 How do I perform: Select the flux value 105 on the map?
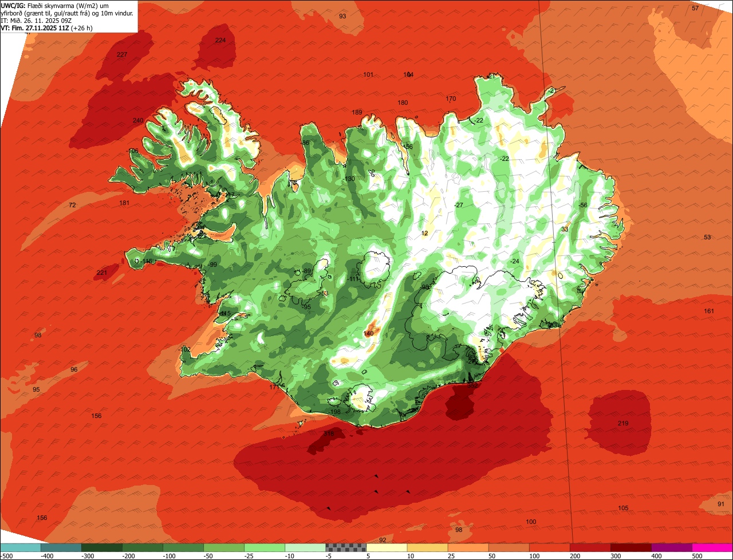pyautogui.click(x=624, y=508)
